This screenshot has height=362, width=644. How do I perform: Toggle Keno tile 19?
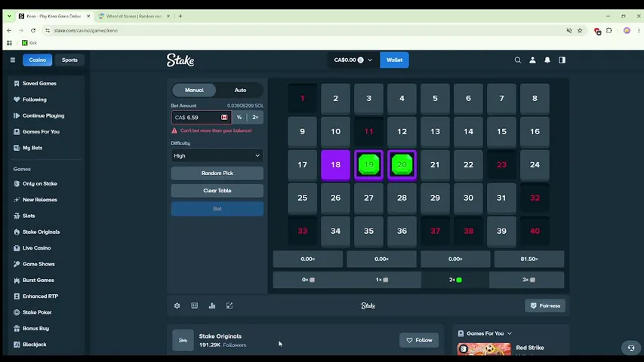click(x=369, y=164)
